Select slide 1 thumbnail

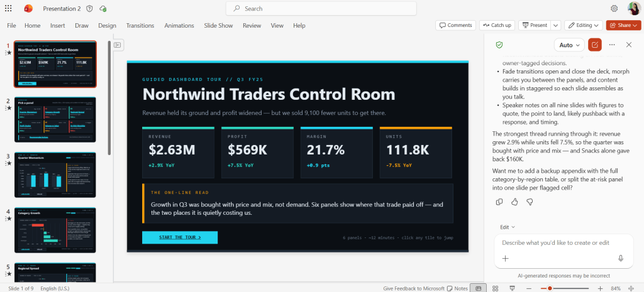55,64
